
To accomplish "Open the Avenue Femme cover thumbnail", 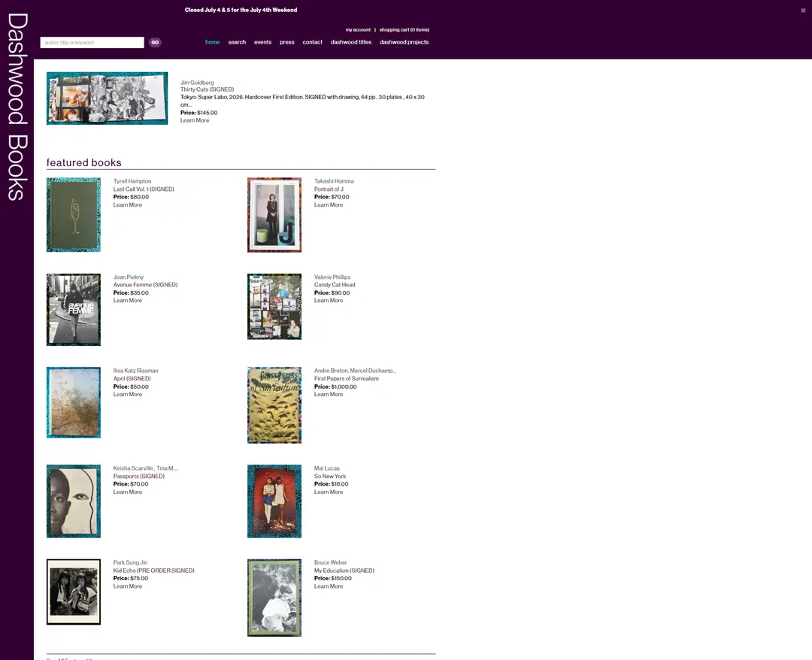I will [x=74, y=310].
